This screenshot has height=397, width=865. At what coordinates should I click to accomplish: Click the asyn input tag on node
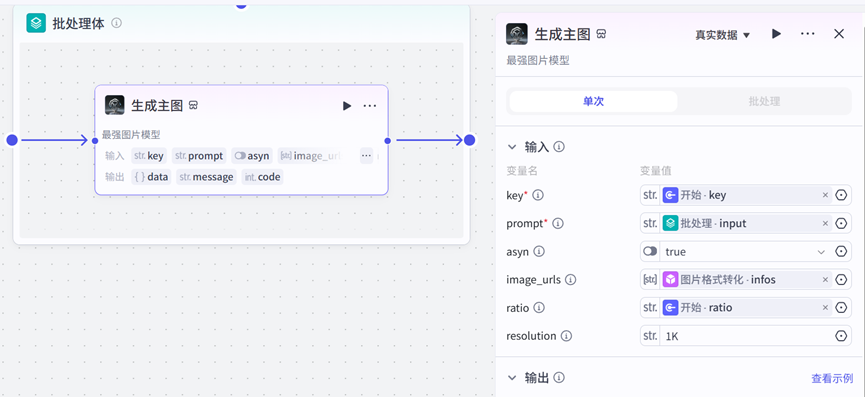tap(252, 156)
